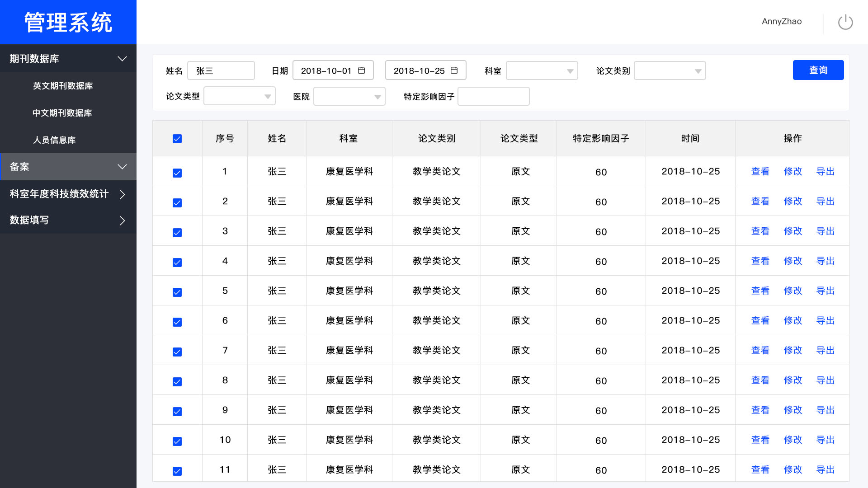
Task: Click the blue 查询 button
Action: coord(818,70)
